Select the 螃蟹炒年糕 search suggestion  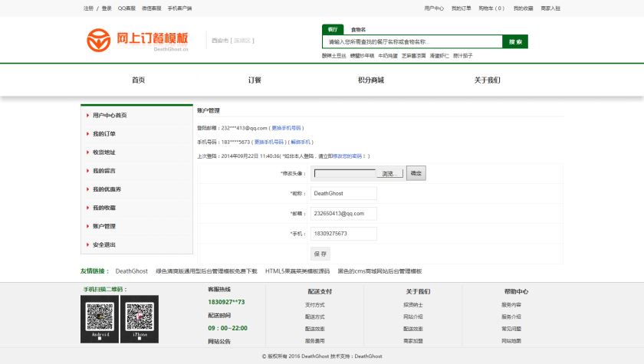pos(362,56)
